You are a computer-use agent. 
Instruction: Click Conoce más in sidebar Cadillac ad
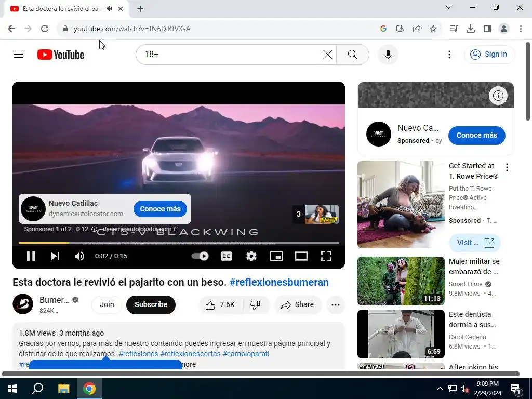coord(477,135)
